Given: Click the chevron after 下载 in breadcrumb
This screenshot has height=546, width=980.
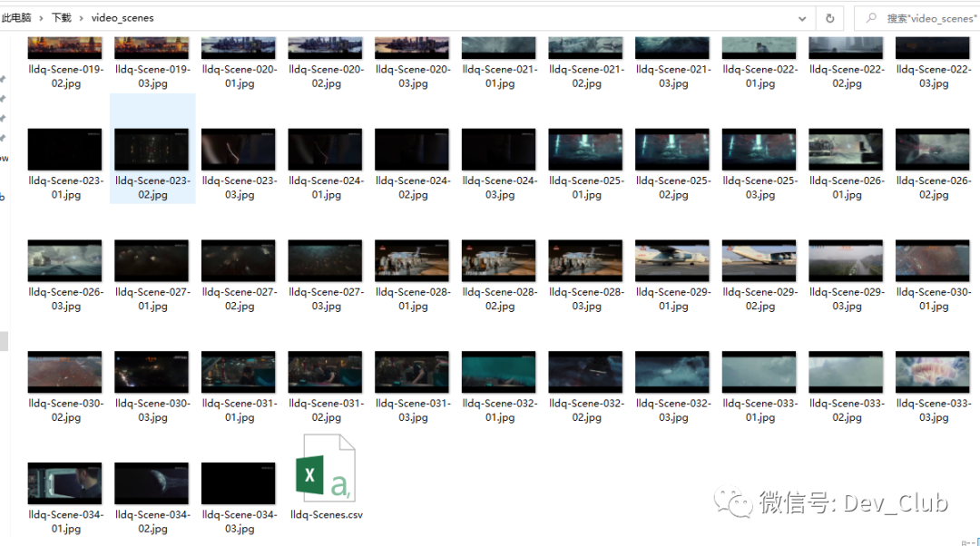Looking at the screenshot, I should click(82, 18).
